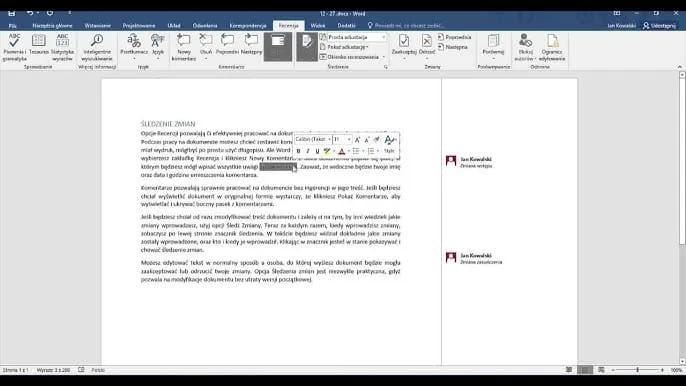Switch to Widok tab
The height and width of the screenshot is (386, 686).
318,26
